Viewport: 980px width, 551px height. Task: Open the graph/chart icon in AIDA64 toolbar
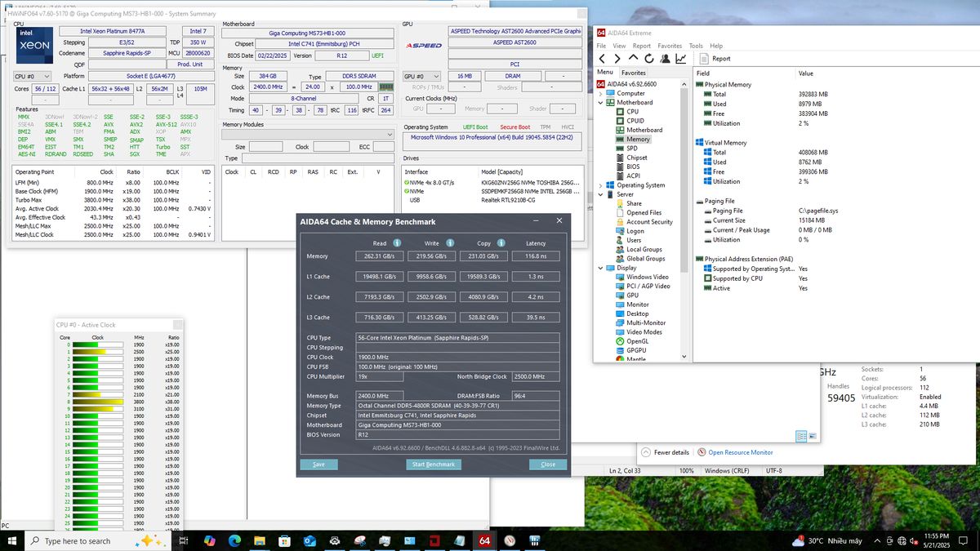click(x=681, y=58)
